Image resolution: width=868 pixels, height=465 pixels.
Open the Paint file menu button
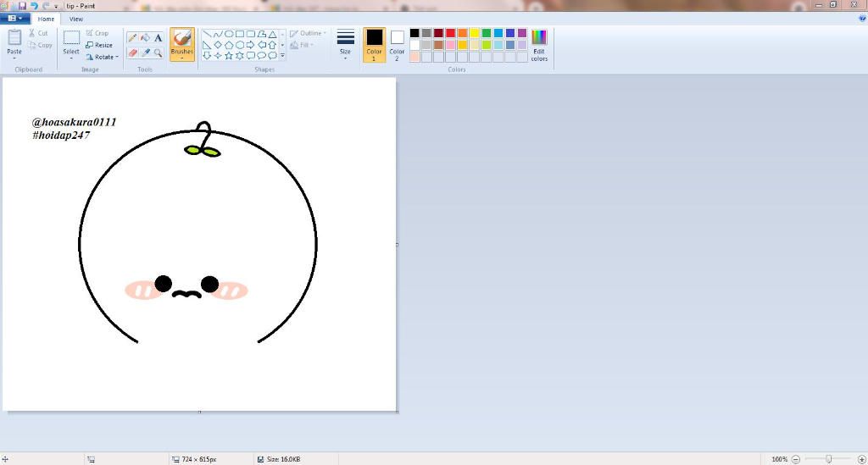[x=15, y=19]
